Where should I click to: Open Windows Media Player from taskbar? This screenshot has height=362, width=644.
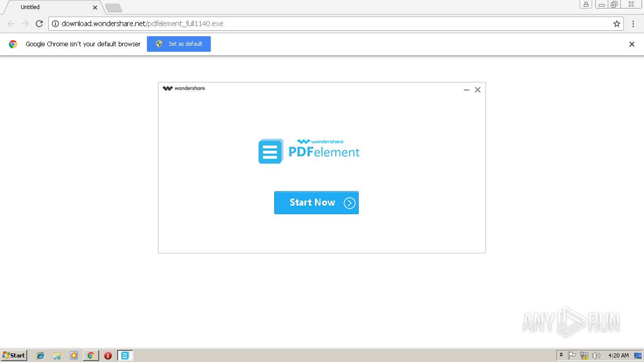pyautogui.click(x=74, y=355)
